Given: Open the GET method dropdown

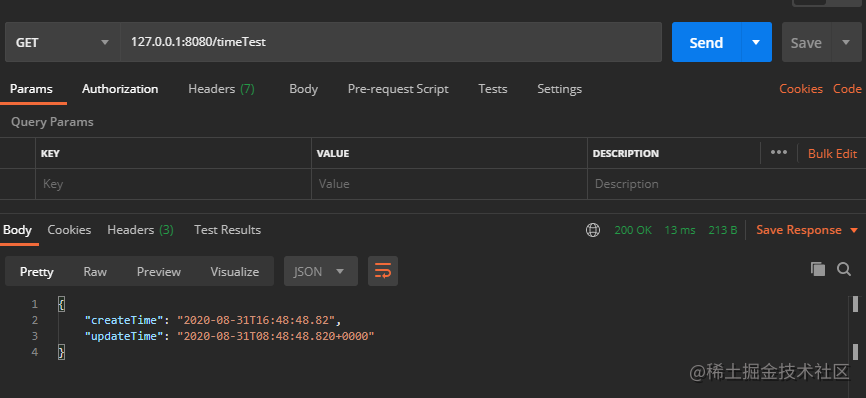Looking at the screenshot, I should tap(62, 43).
